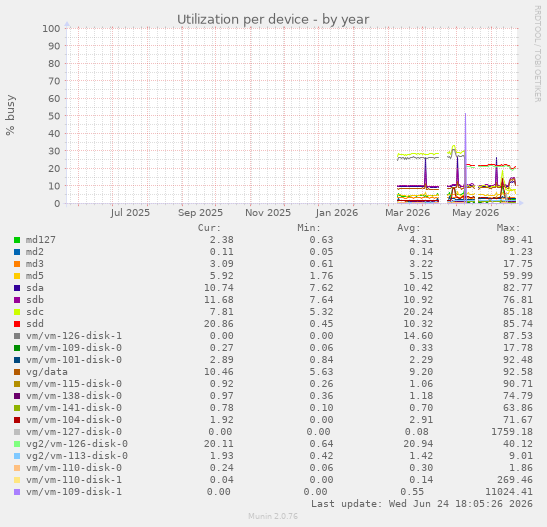Image resolution: width=547 pixels, height=527 pixels.
Task: Click the max value 1759.18
Action: pos(512,432)
